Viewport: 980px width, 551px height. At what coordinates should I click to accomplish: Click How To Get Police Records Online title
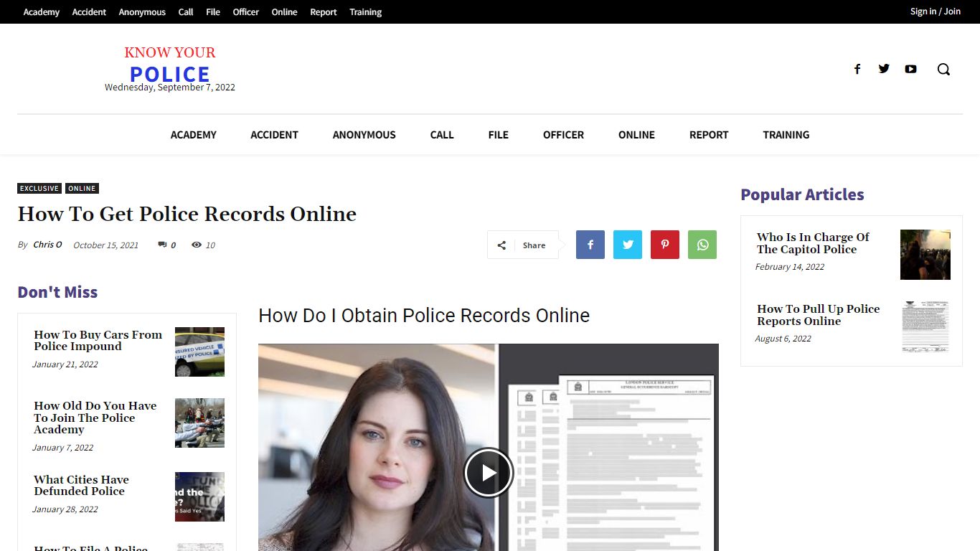point(187,214)
